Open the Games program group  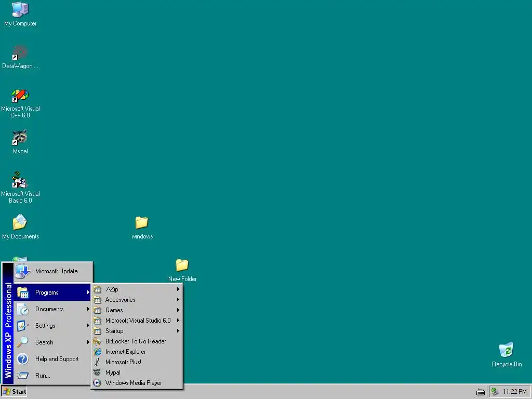tap(137, 310)
